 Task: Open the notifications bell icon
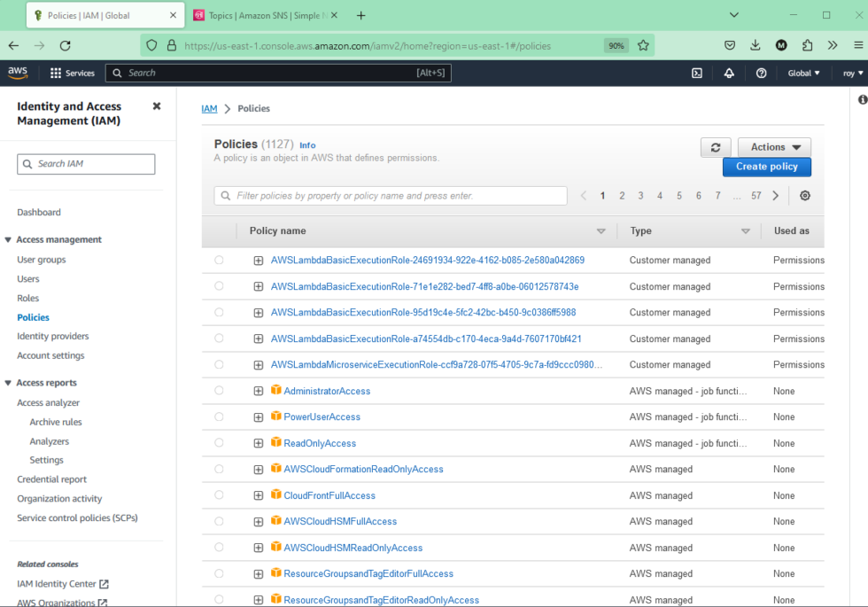pyautogui.click(x=729, y=73)
